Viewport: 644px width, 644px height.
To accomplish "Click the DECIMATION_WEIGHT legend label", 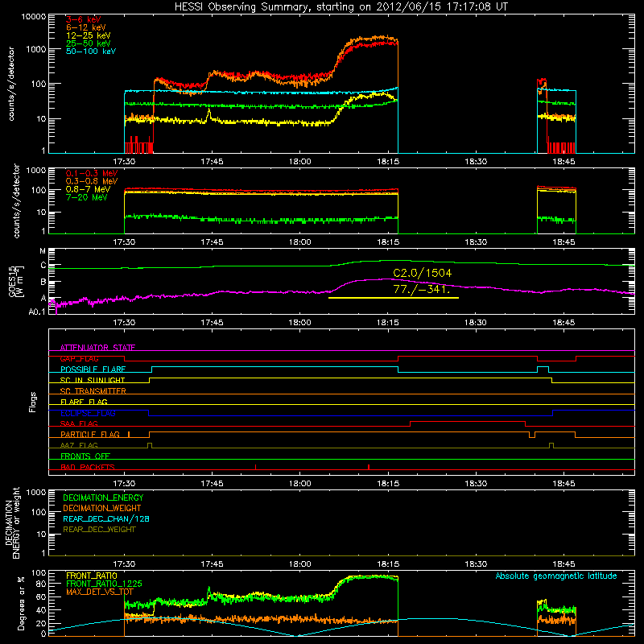I will [102, 508].
